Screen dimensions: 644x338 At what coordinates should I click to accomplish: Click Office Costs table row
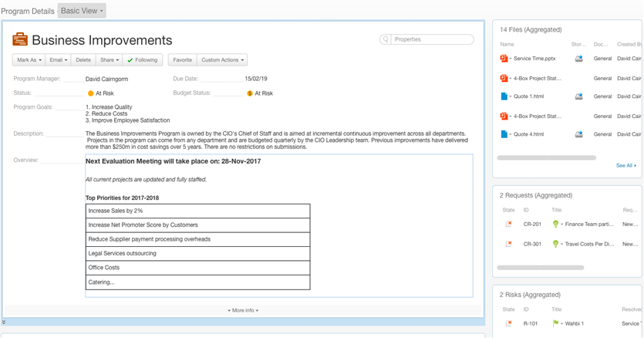(x=197, y=268)
